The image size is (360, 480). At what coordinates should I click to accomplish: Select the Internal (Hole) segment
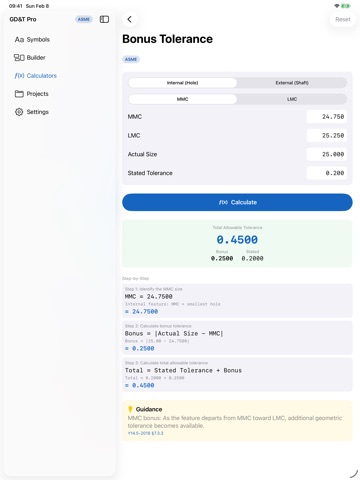pos(183,83)
